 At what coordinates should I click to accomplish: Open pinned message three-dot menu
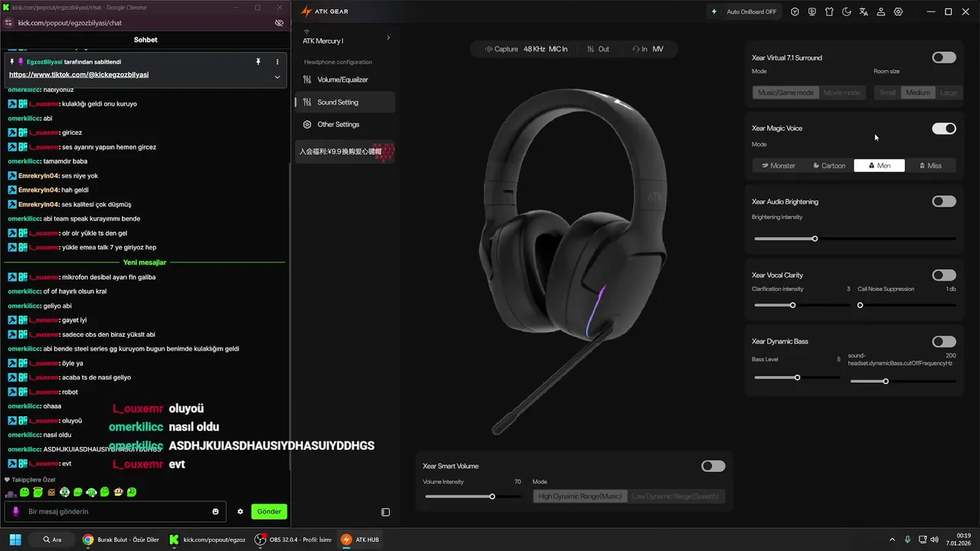[277, 61]
